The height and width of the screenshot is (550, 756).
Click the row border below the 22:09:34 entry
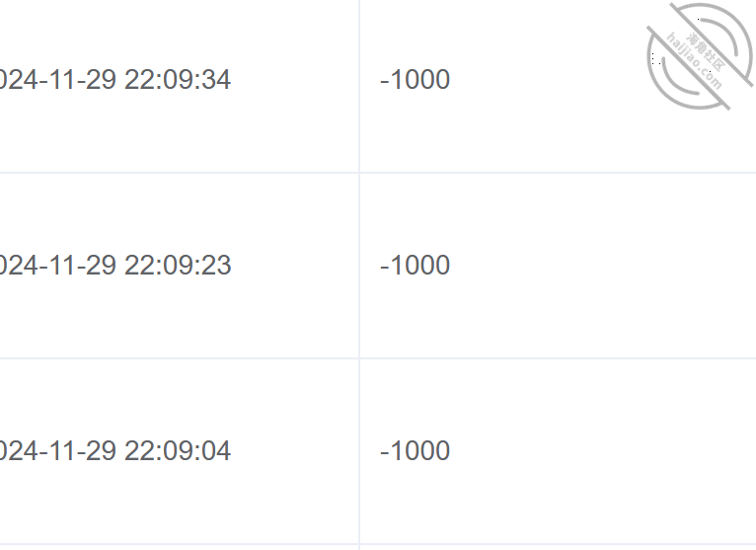pos(378,173)
